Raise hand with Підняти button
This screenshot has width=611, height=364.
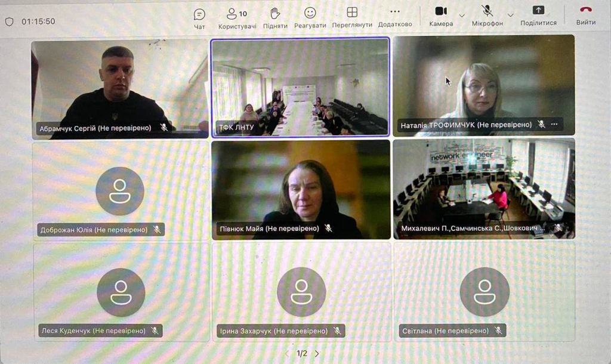[x=274, y=17]
